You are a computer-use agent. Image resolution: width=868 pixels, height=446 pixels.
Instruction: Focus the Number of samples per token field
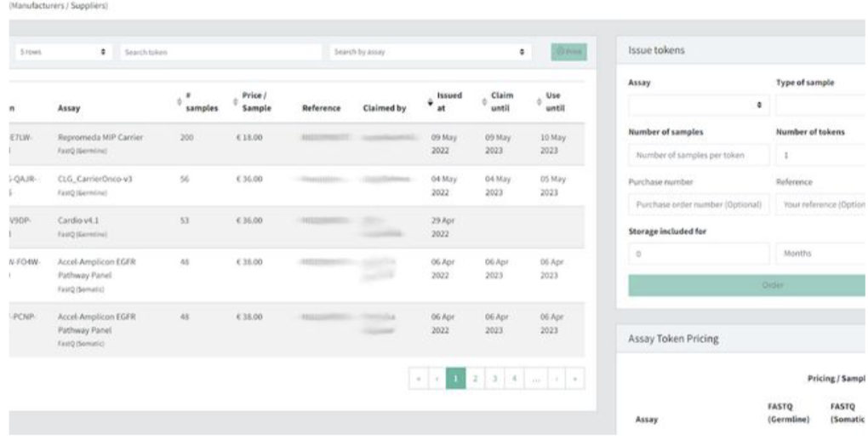click(x=699, y=155)
